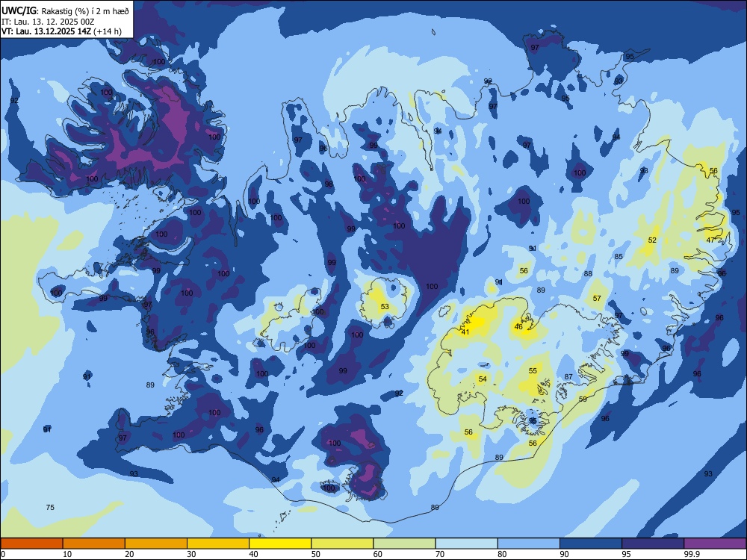Click the '30' tick label below the legend
This screenshot has width=747, height=560.
pyautogui.click(x=191, y=554)
